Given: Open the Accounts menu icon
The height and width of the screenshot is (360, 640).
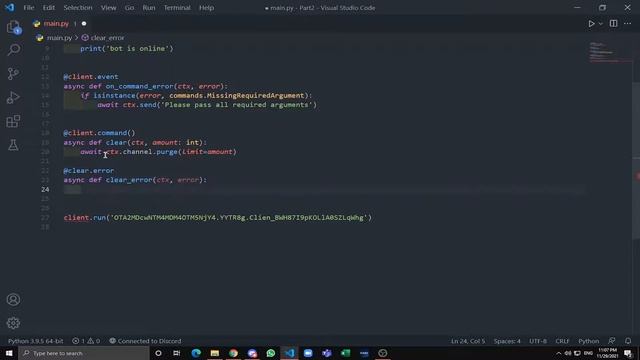Looking at the screenshot, I should [13, 300].
